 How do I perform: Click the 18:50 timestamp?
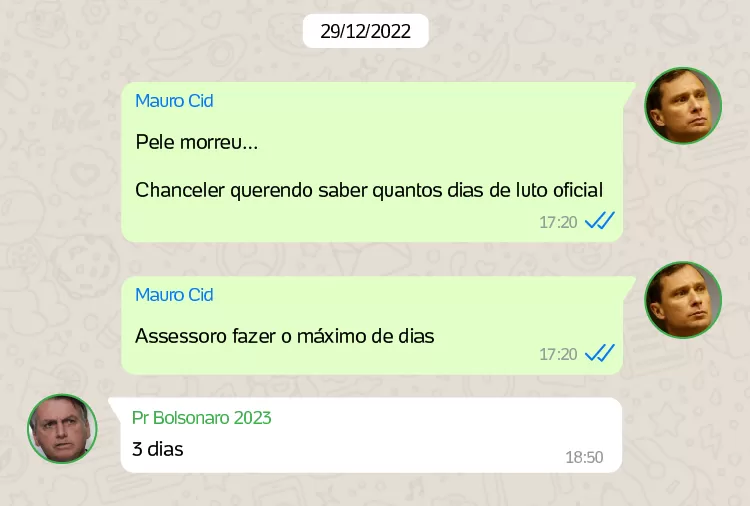584,457
